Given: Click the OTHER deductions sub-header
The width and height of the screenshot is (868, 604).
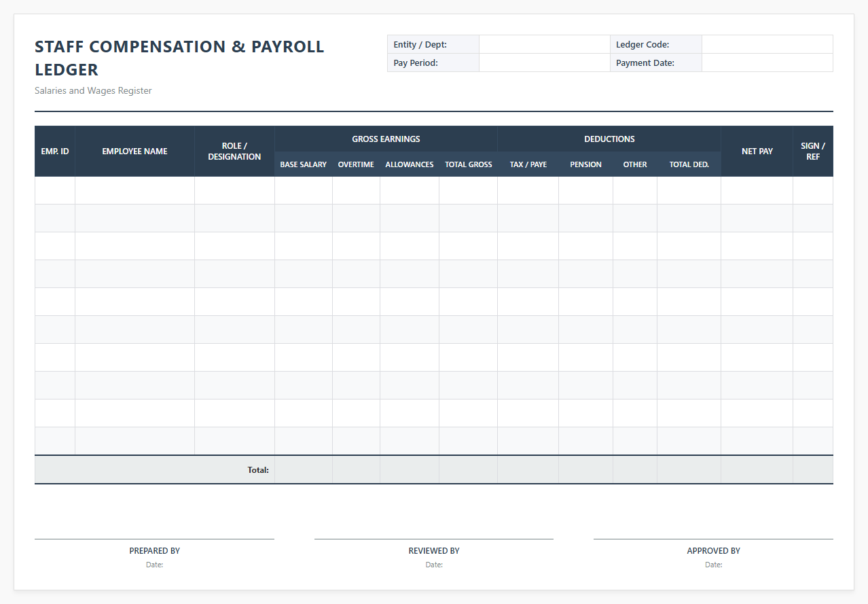Looking at the screenshot, I should (635, 164).
